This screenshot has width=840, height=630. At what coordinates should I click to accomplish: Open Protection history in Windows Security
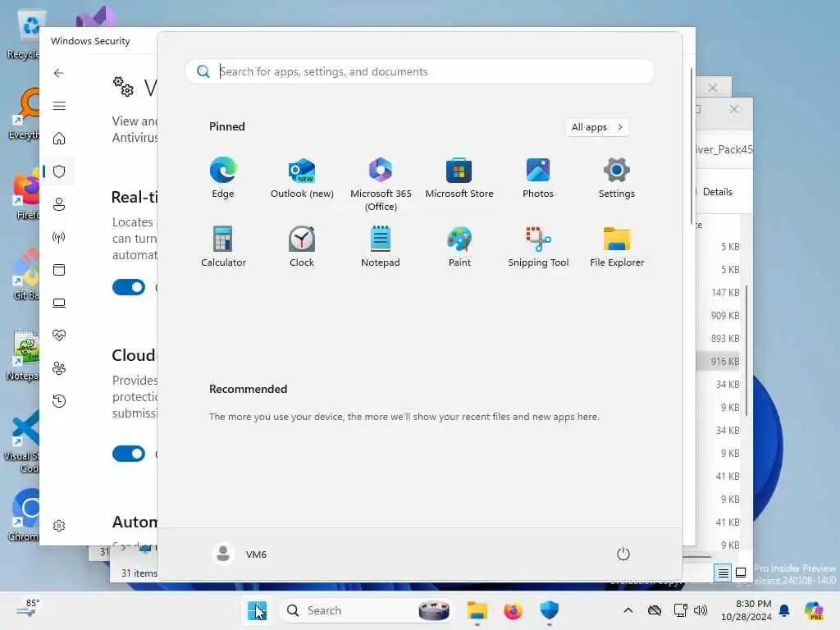pos(59,400)
